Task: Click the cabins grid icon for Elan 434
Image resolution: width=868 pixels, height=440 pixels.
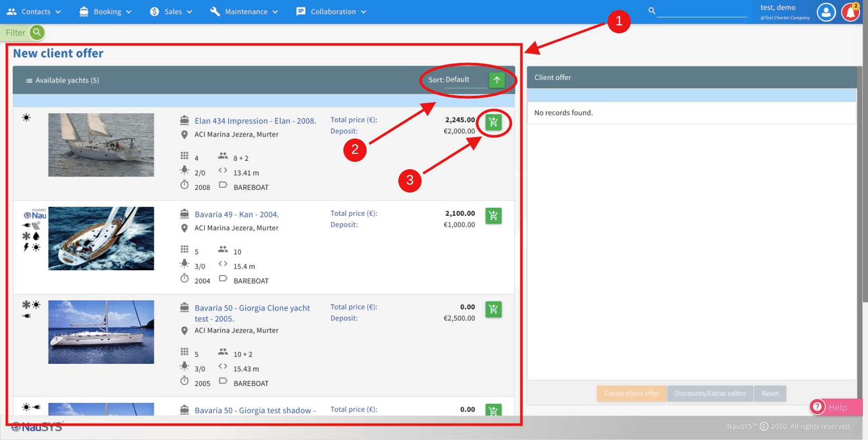Action: tap(184, 155)
